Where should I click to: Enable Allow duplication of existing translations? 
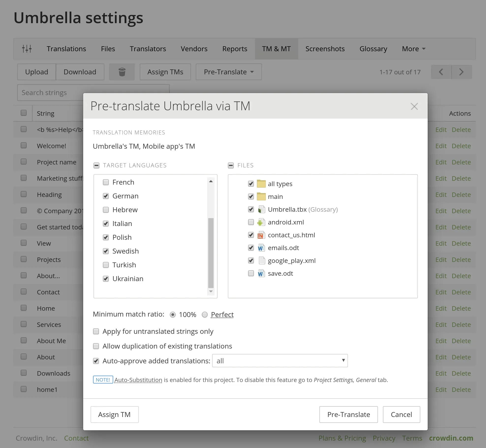click(x=96, y=346)
